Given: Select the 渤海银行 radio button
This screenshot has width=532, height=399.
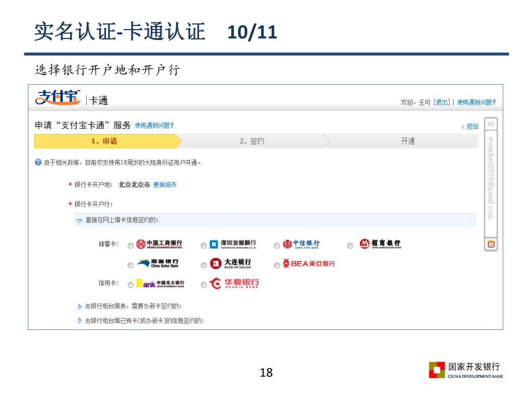Looking at the screenshot, I should point(130,265).
